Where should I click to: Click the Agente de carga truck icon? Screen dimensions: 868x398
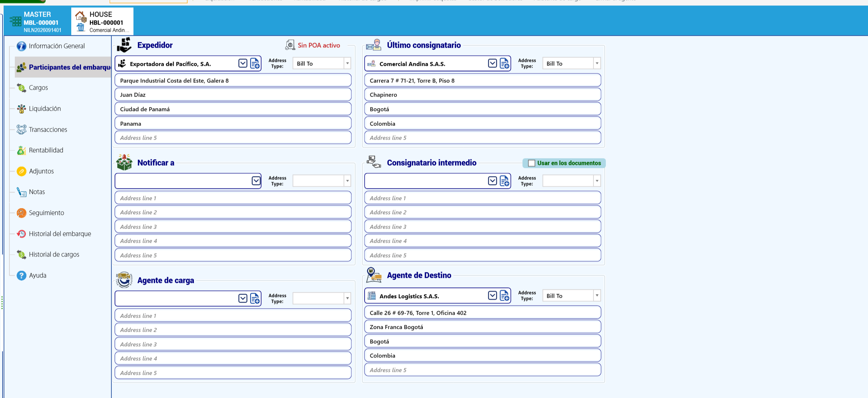[124, 280]
